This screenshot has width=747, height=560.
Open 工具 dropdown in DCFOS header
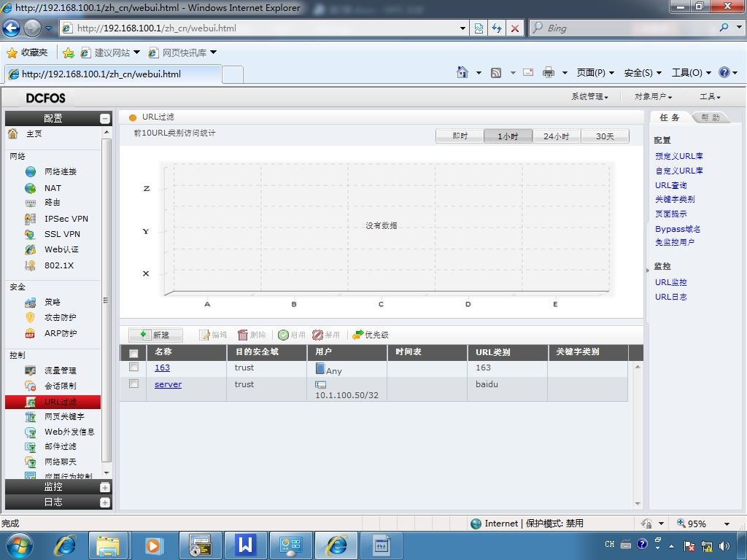(710, 97)
